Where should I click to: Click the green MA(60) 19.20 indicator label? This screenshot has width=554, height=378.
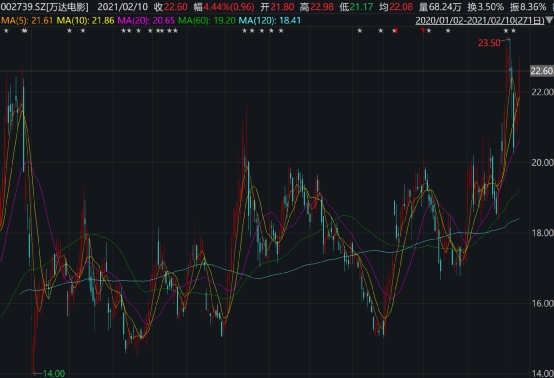pos(207,20)
